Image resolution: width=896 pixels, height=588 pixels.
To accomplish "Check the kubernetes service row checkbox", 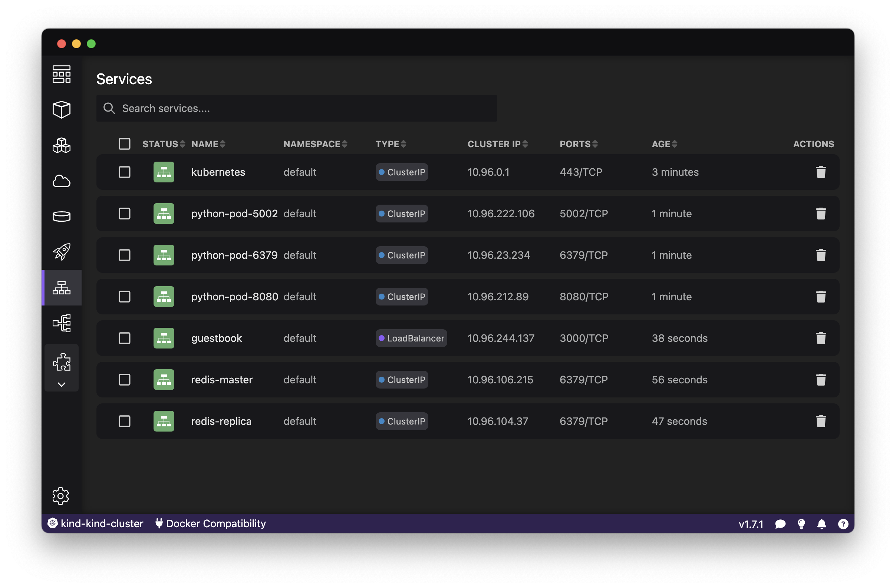I will click(125, 172).
